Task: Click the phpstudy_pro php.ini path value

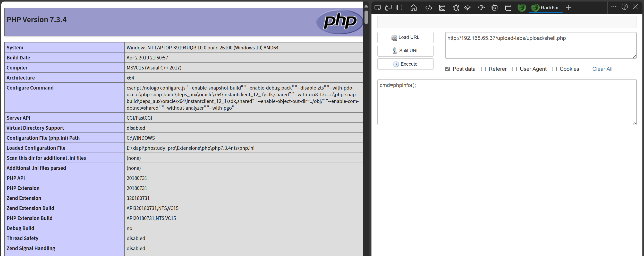Action: (x=191, y=148)
